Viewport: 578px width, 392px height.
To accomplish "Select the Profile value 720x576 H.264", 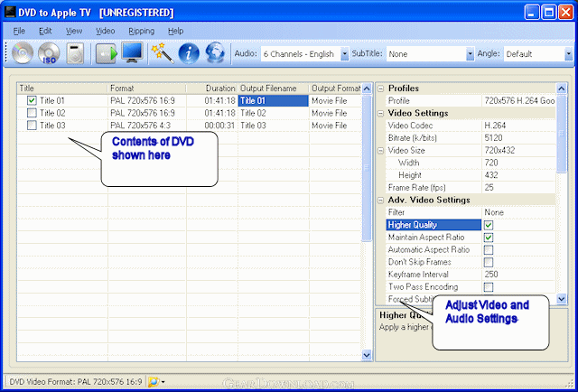I will point(518,100).
